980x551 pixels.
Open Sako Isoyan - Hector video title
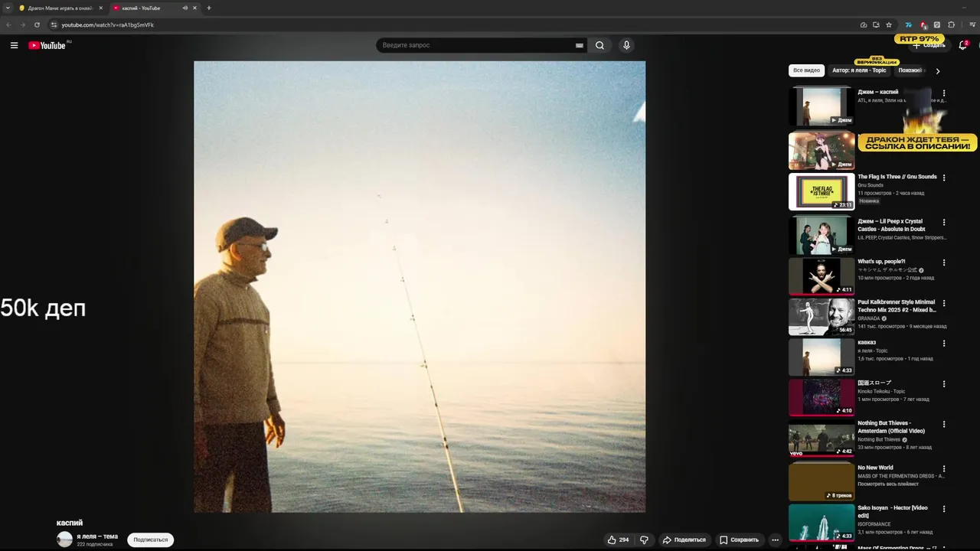(x=893, y=511)
